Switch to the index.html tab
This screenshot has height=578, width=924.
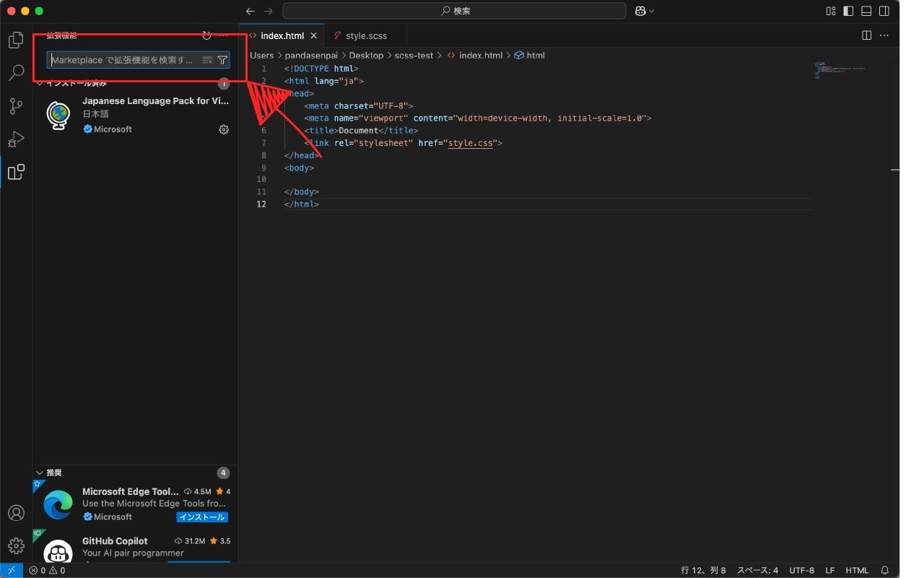(282, 35)
